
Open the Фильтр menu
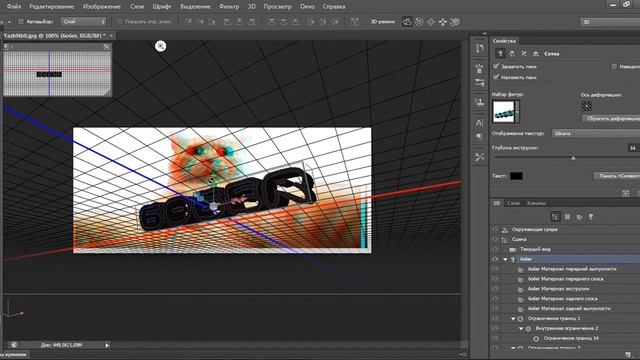[229, 7]
